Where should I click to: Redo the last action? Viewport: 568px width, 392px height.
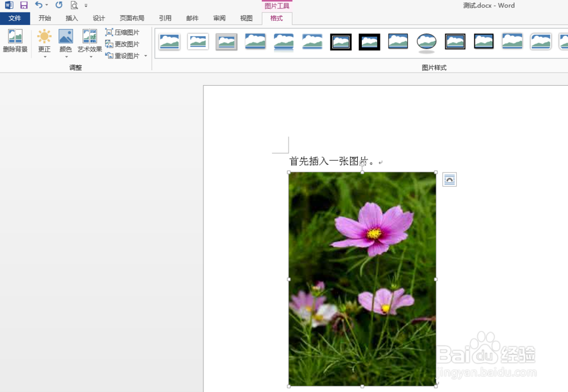(x=59, y=5)
